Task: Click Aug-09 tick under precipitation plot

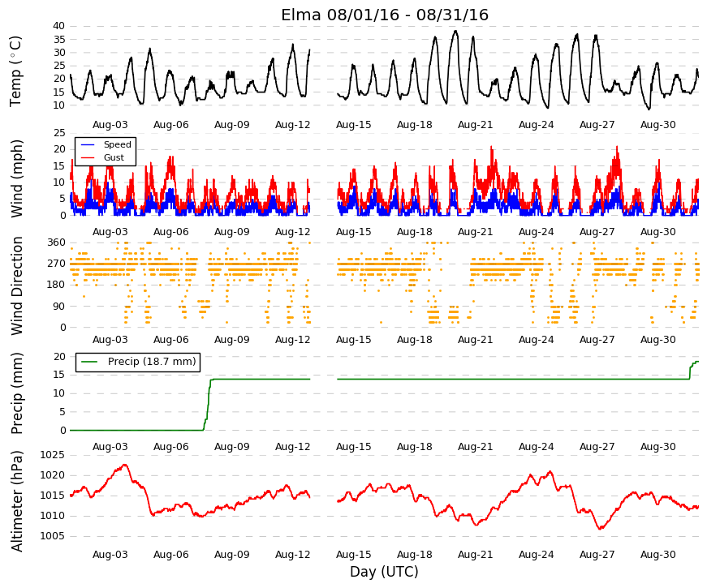Action: click(232, 447)
